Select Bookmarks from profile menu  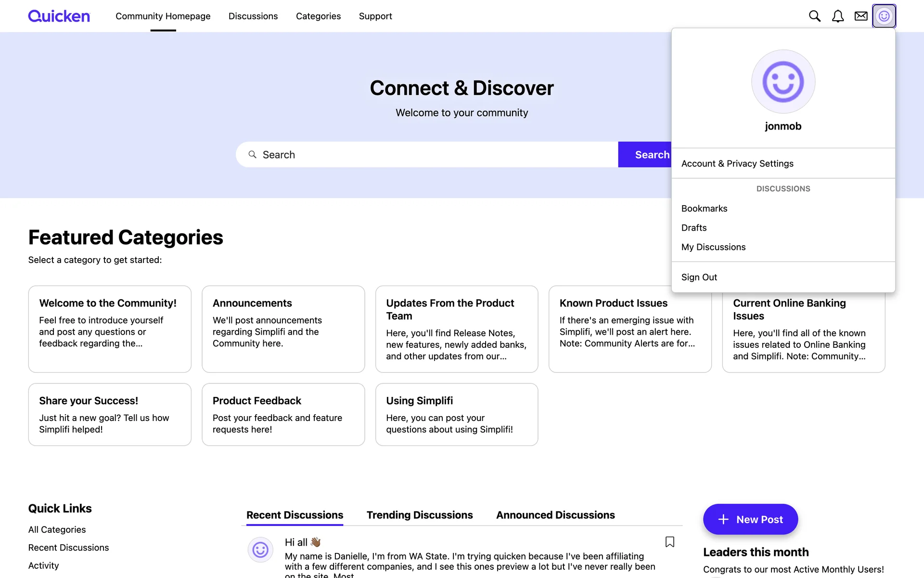(704, 209)
